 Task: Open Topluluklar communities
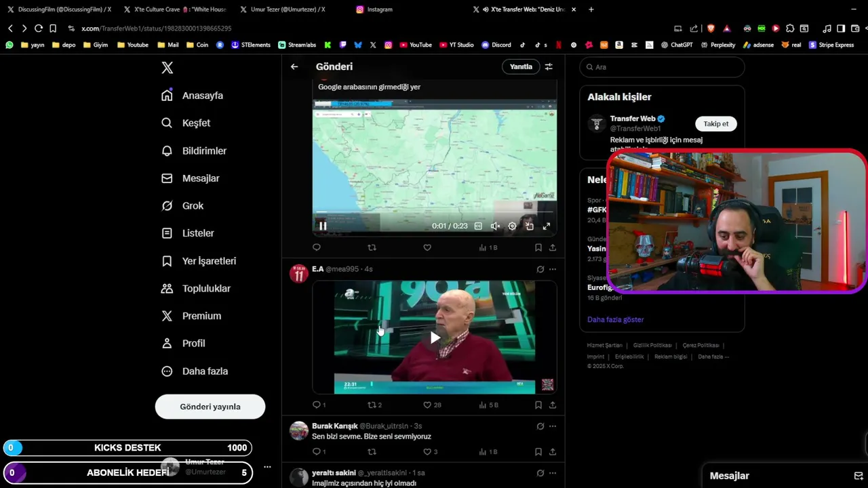pos(196,288)
